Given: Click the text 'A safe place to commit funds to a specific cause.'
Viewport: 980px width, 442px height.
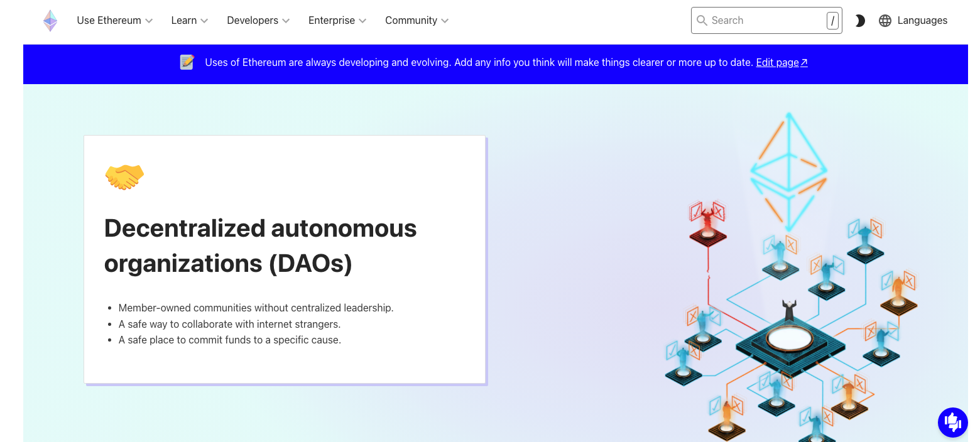Looking at the screenshot, I should 230,340.
